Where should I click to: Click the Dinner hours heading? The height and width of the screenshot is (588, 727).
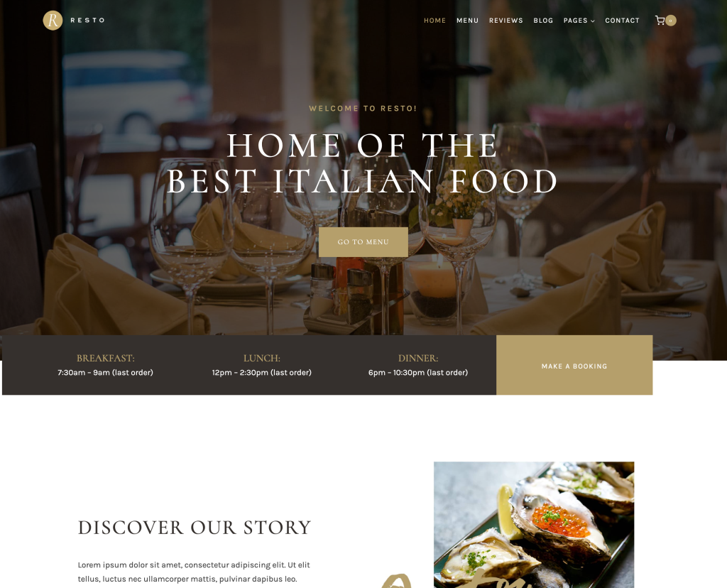pyautogui.click(x=417, y=358)
